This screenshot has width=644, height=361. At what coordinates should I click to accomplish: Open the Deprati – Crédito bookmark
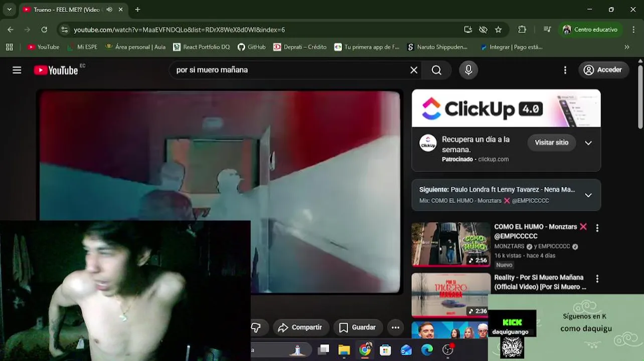coord(300,47)
